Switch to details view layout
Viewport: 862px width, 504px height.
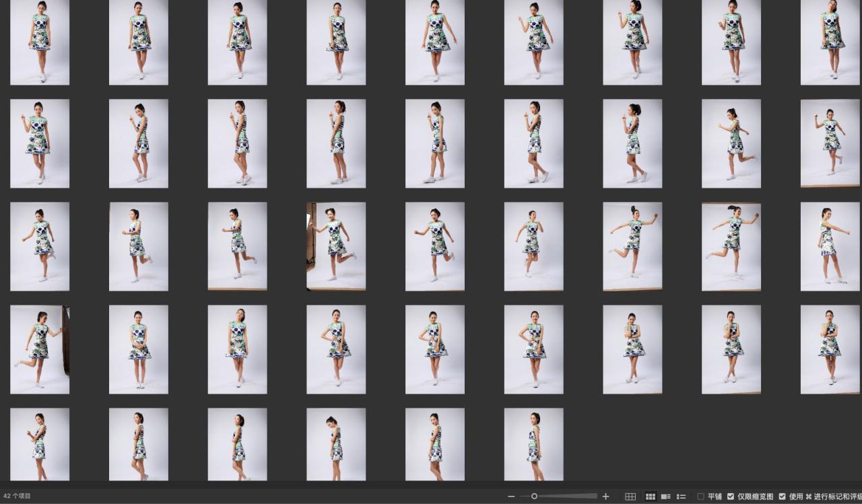point(665,497)
